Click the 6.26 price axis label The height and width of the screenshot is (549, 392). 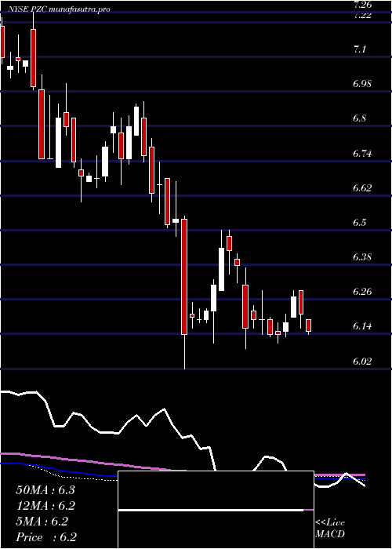point(362,291)
